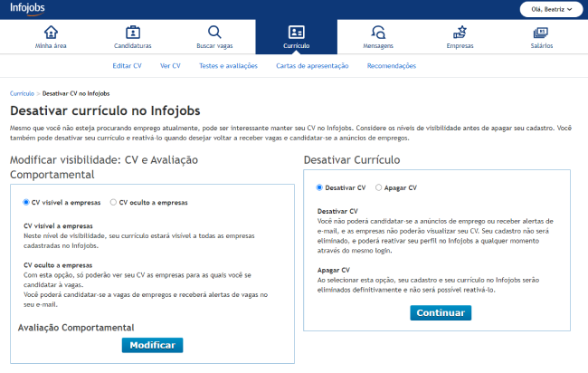Select the Desativar CV radio button

[x=319, y=187]
